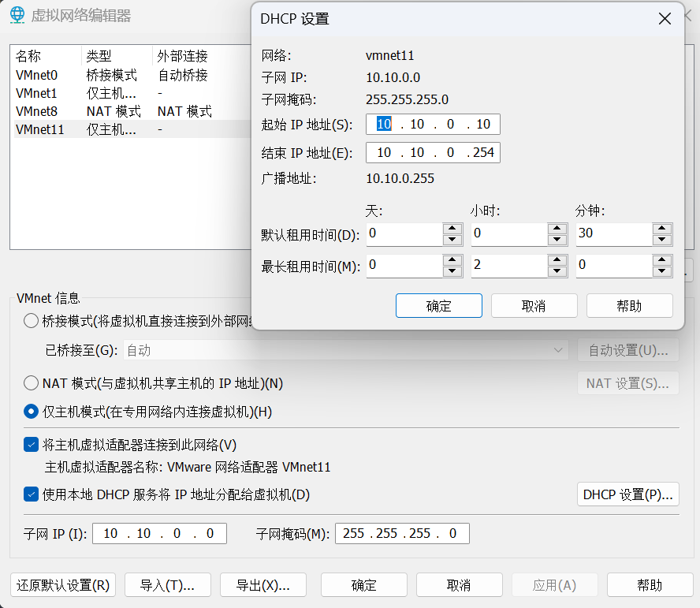Viewport: 700px width, 608px height.
Task: Click the Virtual Network Editor globe icon
Action: click(17, 16)
